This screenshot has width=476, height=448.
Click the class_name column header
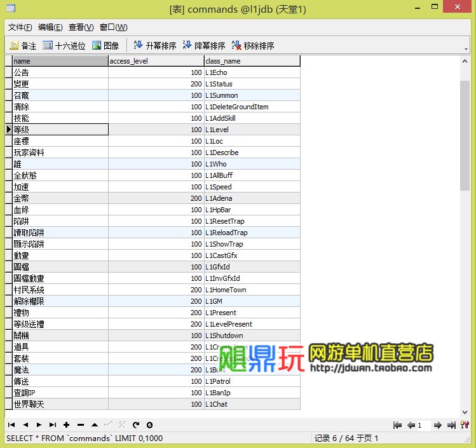(x=252, y=61)
